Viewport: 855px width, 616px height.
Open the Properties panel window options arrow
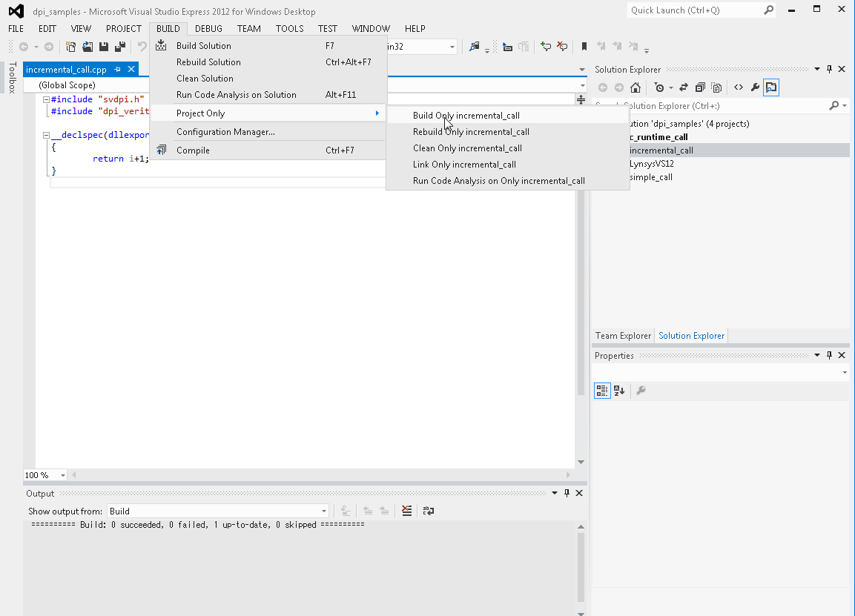point(817,355)
